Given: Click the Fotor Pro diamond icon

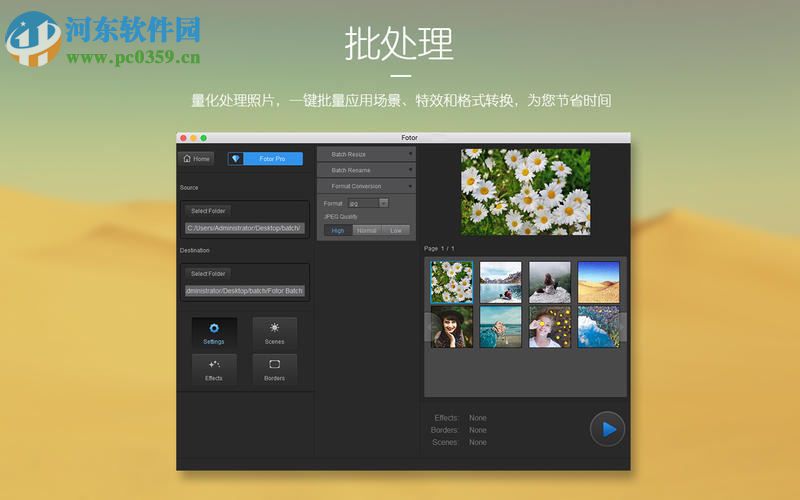Looking at the screenshot, I should pos(235,159).
